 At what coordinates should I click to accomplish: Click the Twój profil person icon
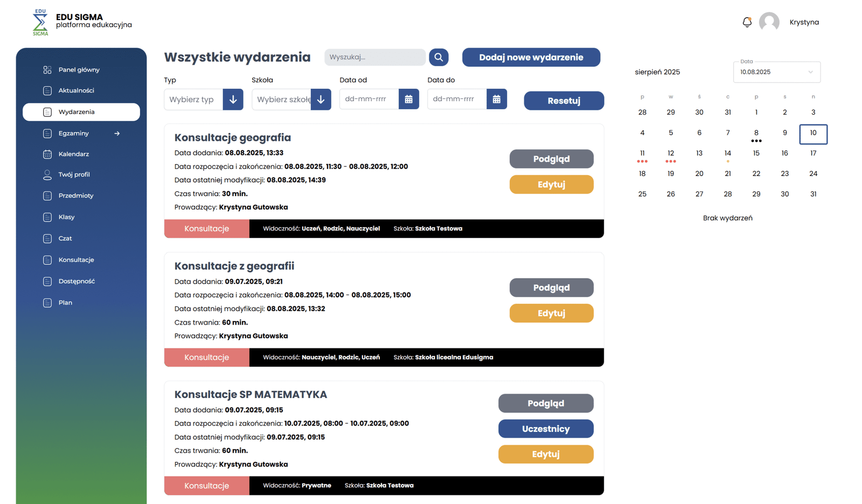click(47, 174)
